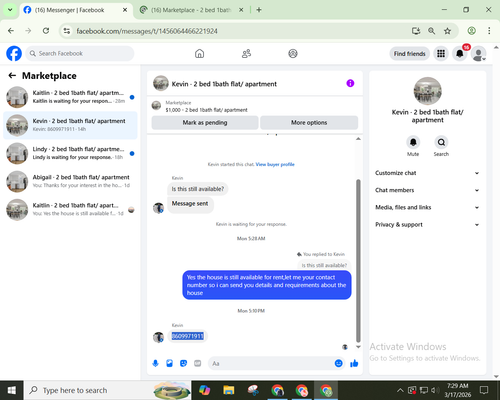Open a new browser tab

click(259, 10)
